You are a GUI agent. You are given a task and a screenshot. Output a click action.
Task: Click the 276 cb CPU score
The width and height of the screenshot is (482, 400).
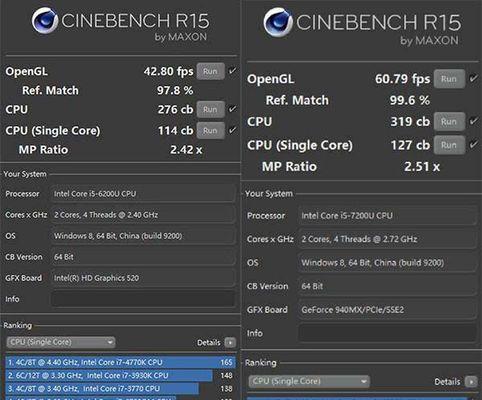175,109
